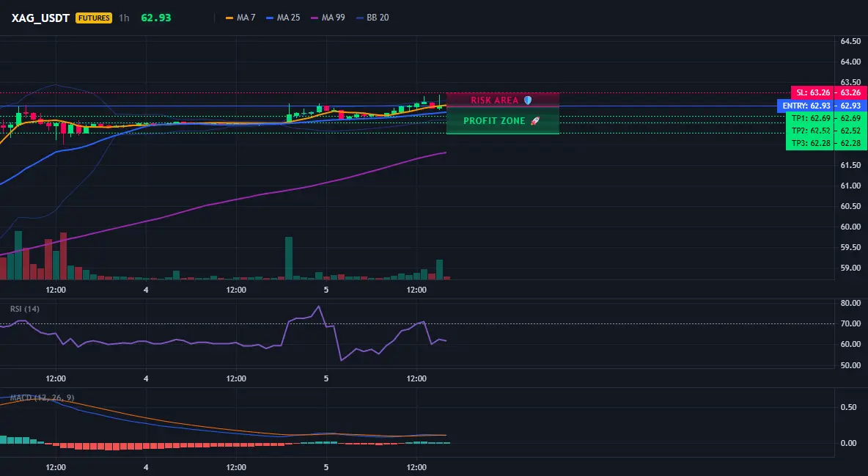Open the MACD (12, 26, 9) indicator label
Viewport: 868px width, 476px height.
(42, 398)
